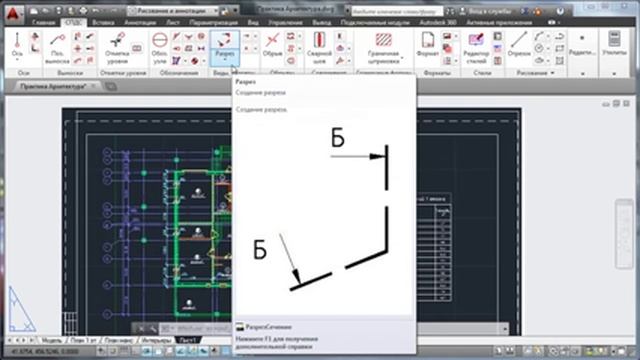Expand the Рисование panel arrow

[x=552, y=73]
